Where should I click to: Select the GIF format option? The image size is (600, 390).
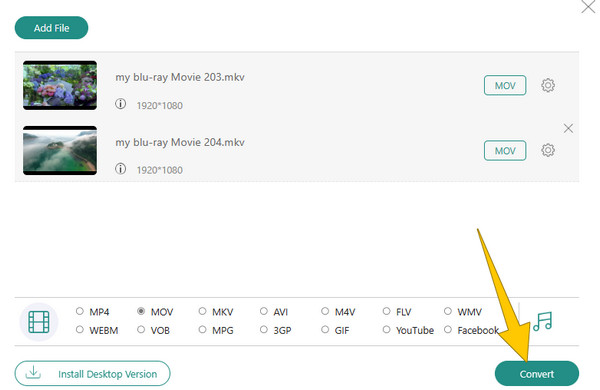(x=325, y=330)
